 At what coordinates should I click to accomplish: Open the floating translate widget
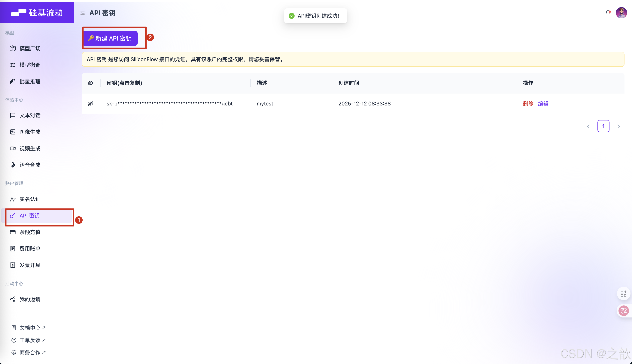pos(624,311)
